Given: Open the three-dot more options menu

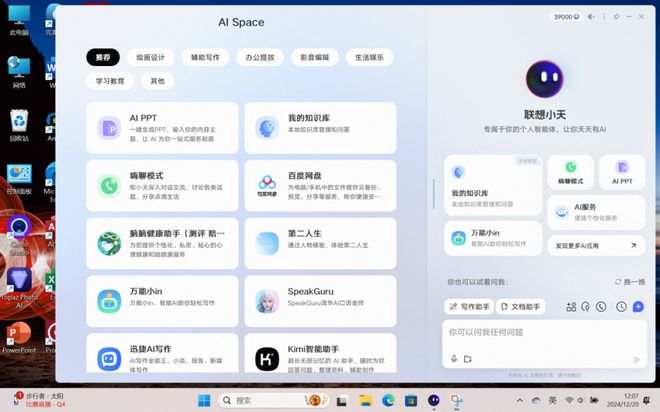Looking at the screenshot, I should (x=604, y=17).
